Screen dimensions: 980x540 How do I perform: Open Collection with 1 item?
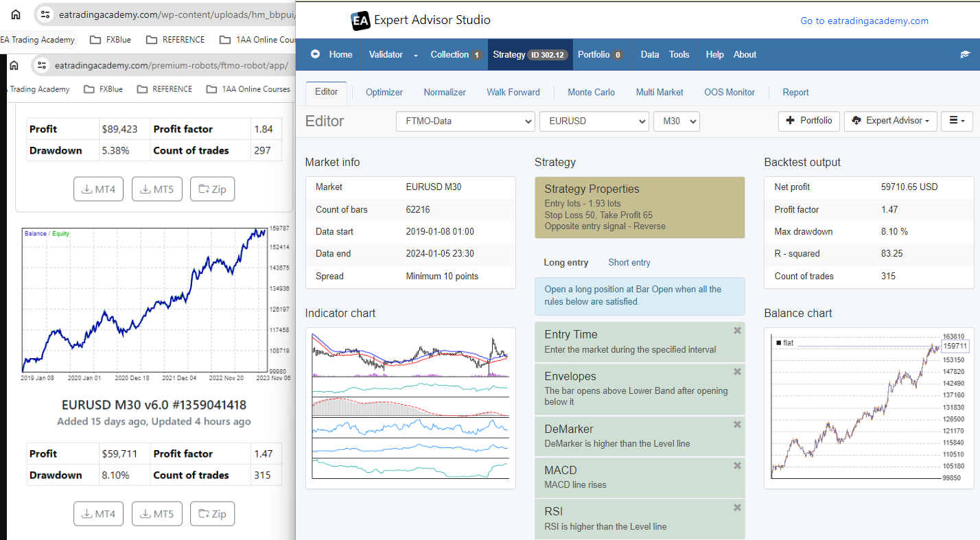pos(456,55)
